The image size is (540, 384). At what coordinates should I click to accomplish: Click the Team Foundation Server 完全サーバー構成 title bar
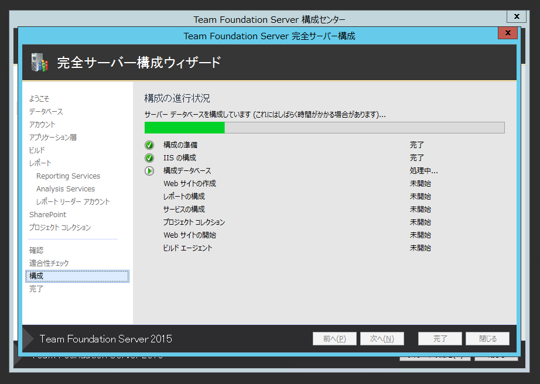pos(269,36)
